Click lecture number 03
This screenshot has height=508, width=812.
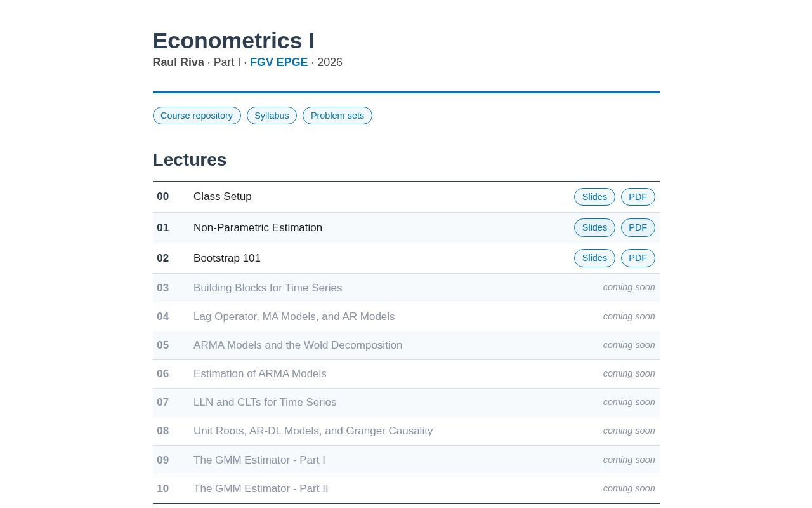163,288
